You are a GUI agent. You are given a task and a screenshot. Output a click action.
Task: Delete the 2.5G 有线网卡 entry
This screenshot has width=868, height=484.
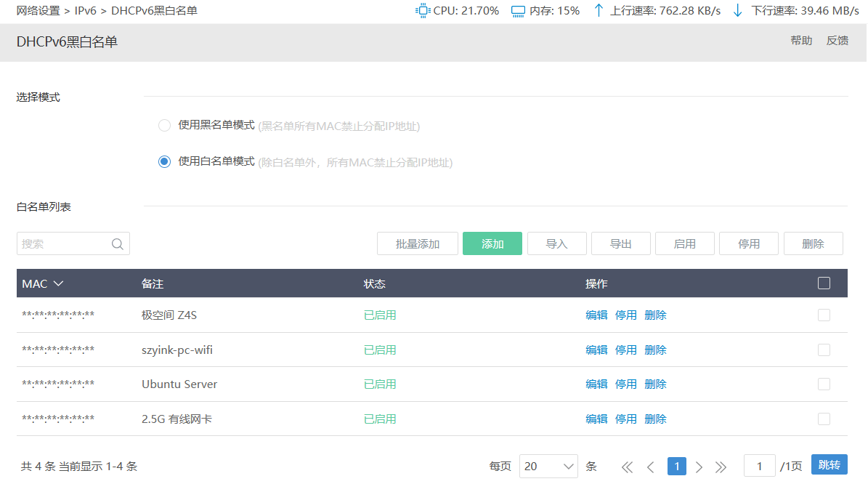click(655, 419)
